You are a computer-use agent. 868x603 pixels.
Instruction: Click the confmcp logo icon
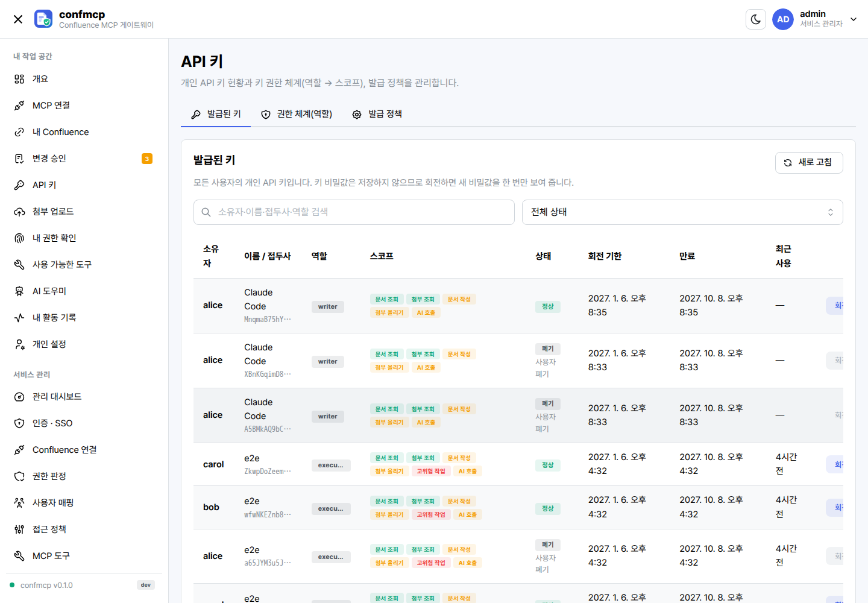(x=43, y=19)
